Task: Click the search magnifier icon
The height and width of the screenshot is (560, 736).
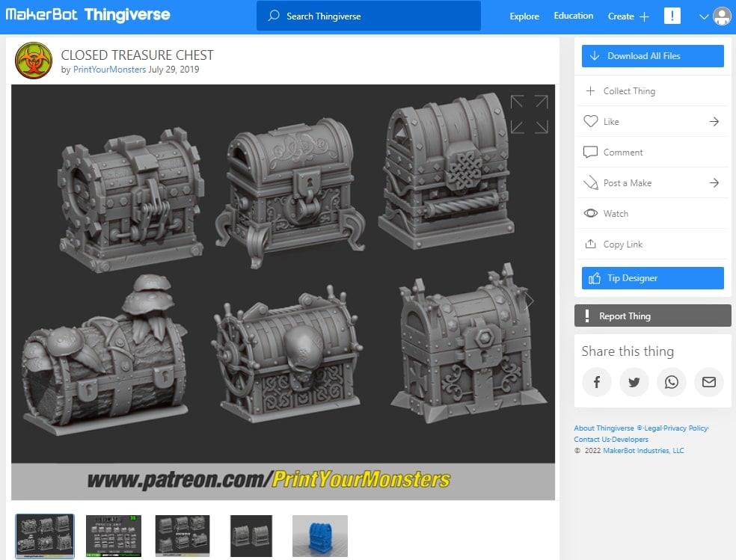Action: click(x=273, y=16)
